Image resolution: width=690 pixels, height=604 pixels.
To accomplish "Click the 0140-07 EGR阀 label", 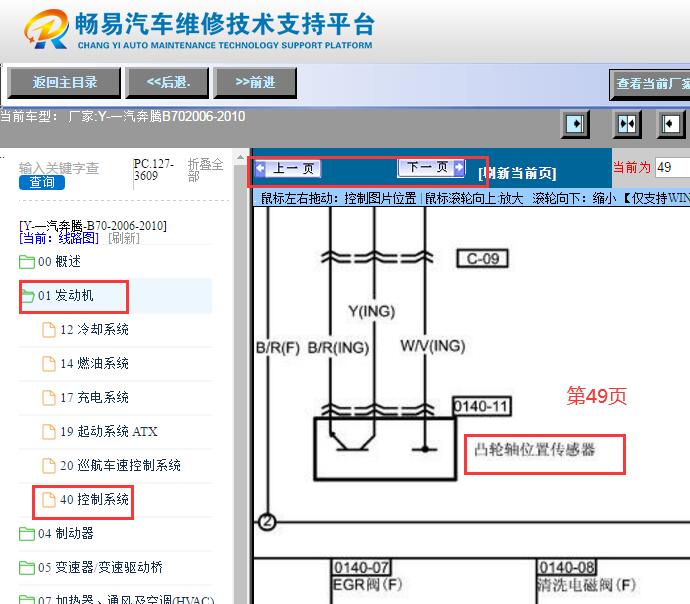I will (367, 576).
